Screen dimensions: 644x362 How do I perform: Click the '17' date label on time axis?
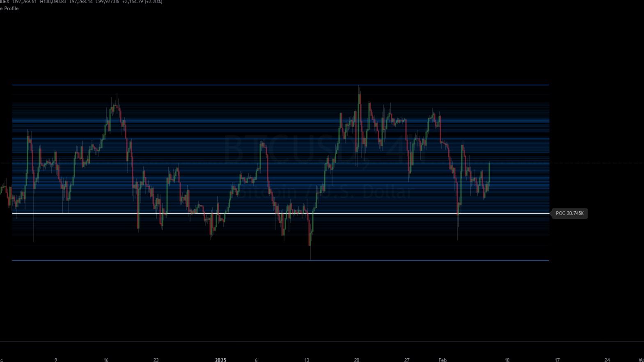(557, 360)
